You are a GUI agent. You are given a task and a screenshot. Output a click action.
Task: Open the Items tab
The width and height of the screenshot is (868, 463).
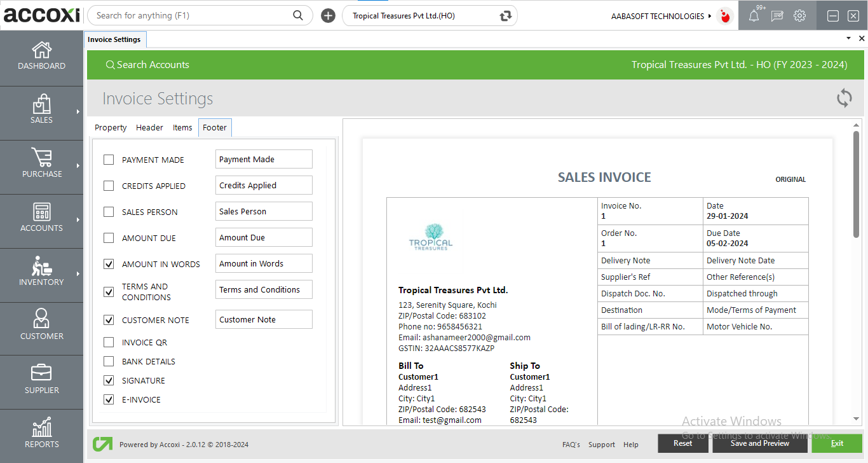pyautogui.click(x=182, y=128)
